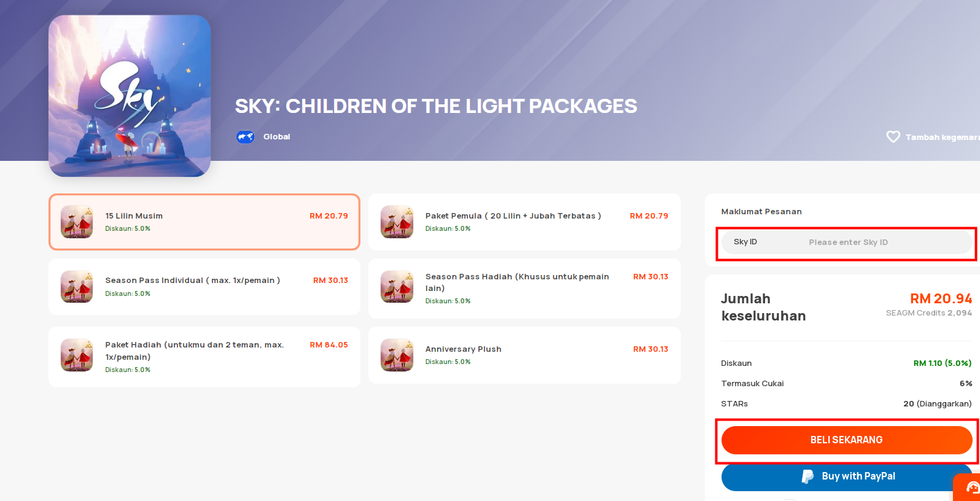Choose the Paket Hadiah RM 84.05 option
Screen dimensions: 980x501
(204, 357)
